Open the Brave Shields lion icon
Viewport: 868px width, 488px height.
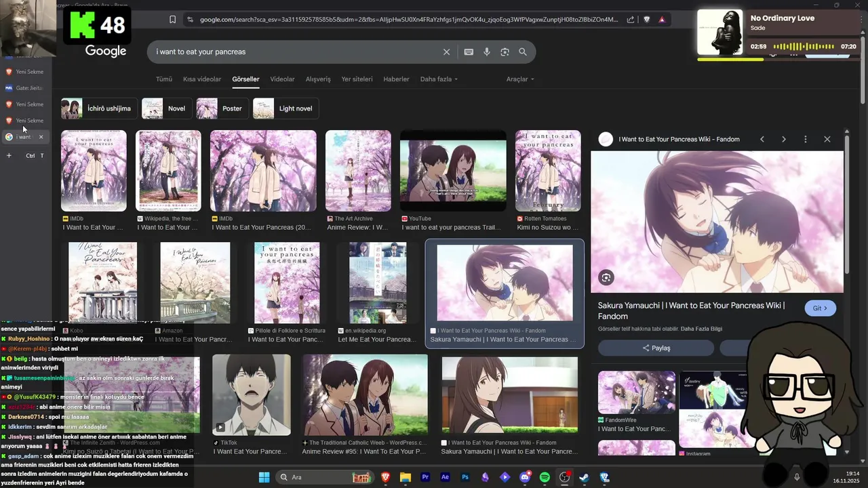(646, 20)
